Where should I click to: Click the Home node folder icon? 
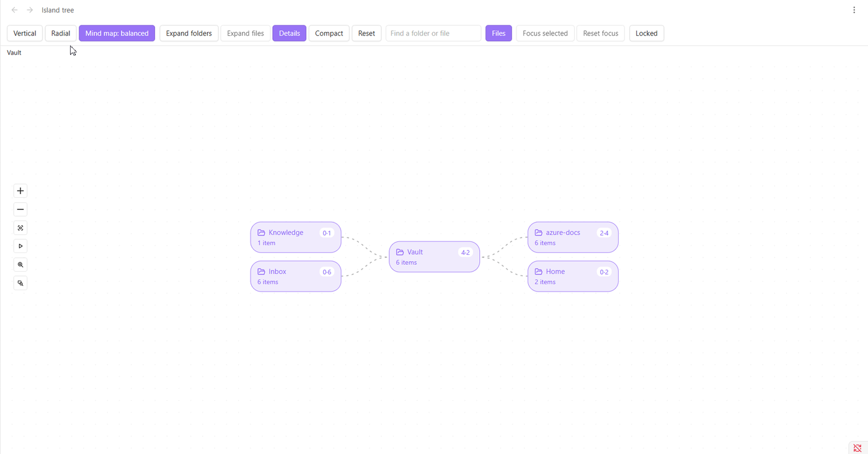(539, 272)
